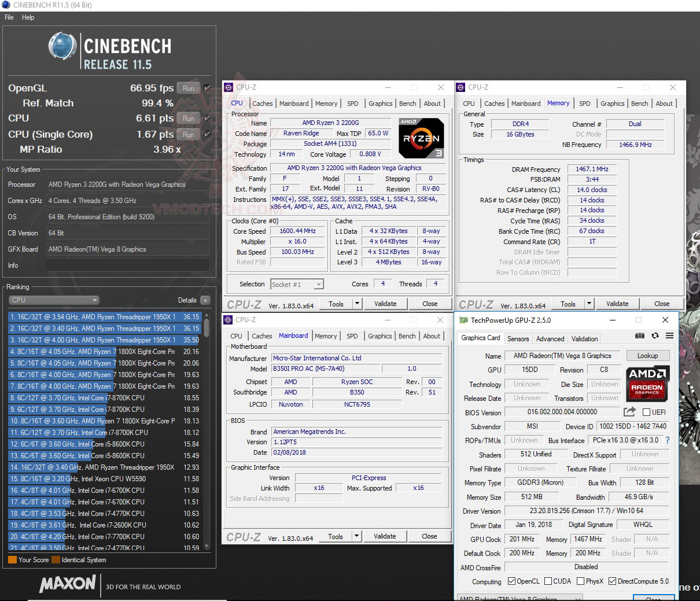Open Tools dropdown arrow in CPU-Z Mainboard window

pos(357,536)
